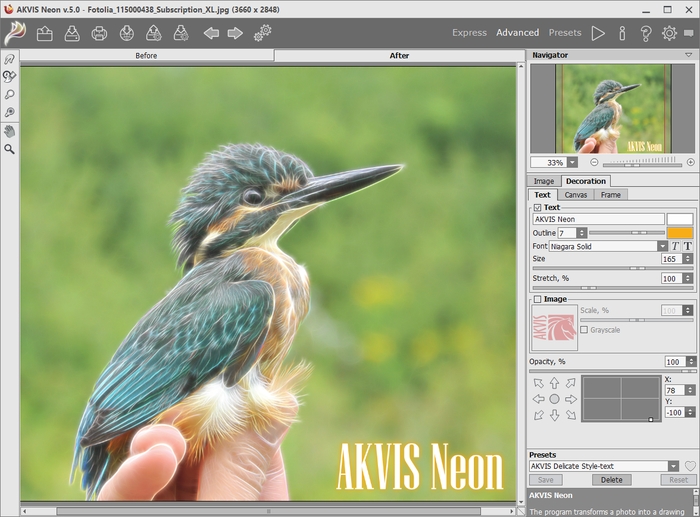The width and height of the screenshot is (700, 517).
Task: Undo last action with left arrow
Action: pyautogui.click(x=211, y=33)
